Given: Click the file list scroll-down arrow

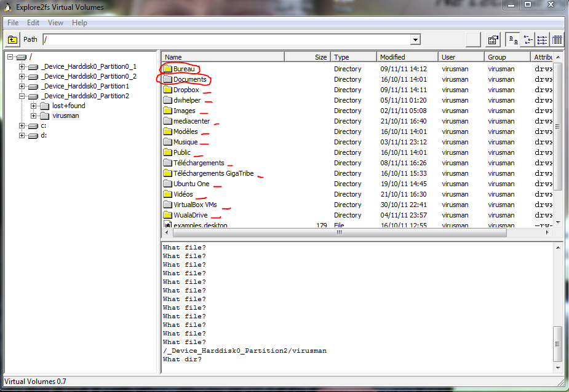Looking at the screenshot, I should pos(558,222).
